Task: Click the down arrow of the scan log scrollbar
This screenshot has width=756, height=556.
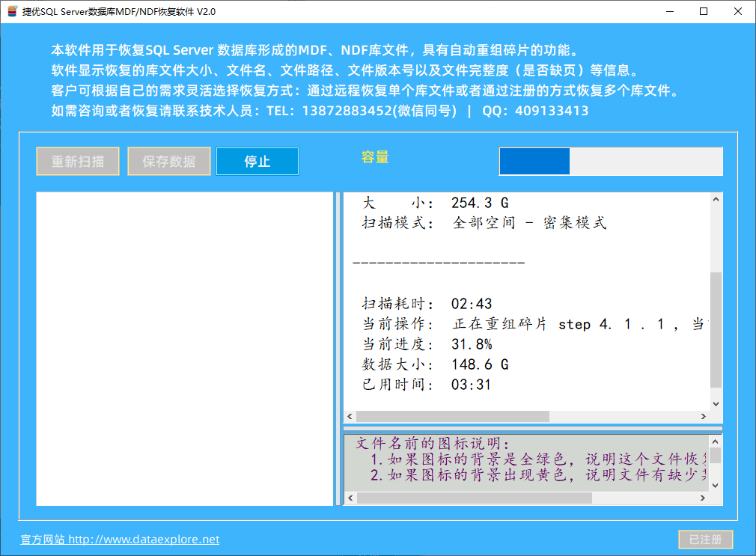Action: coord(716,404)
